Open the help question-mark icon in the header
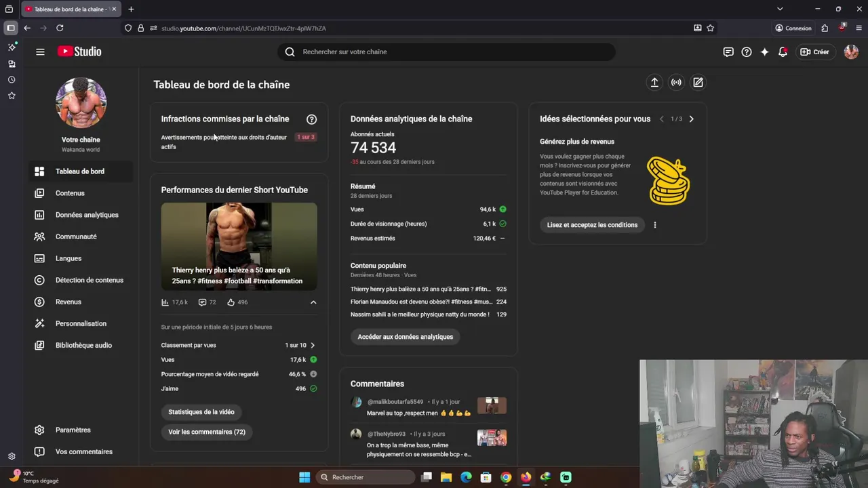This screenshot has height=488, width=868. (x=747, y=52)
